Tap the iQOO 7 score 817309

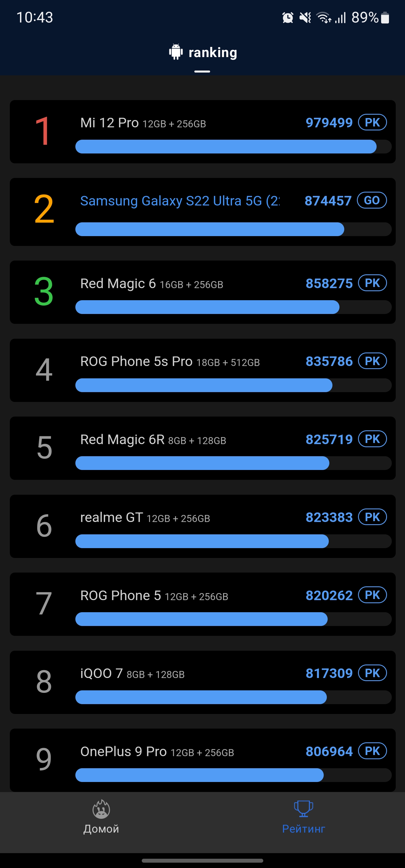(329, 673)
